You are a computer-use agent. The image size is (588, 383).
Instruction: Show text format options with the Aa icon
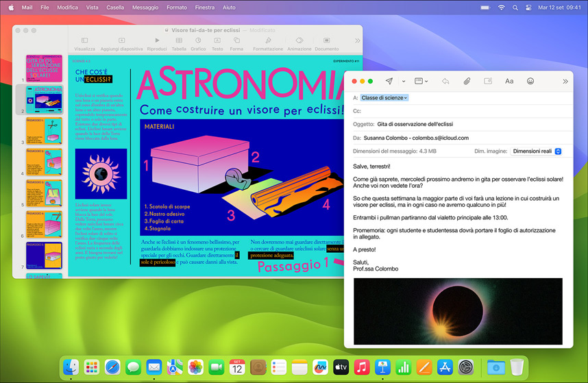tap(509, 81)
